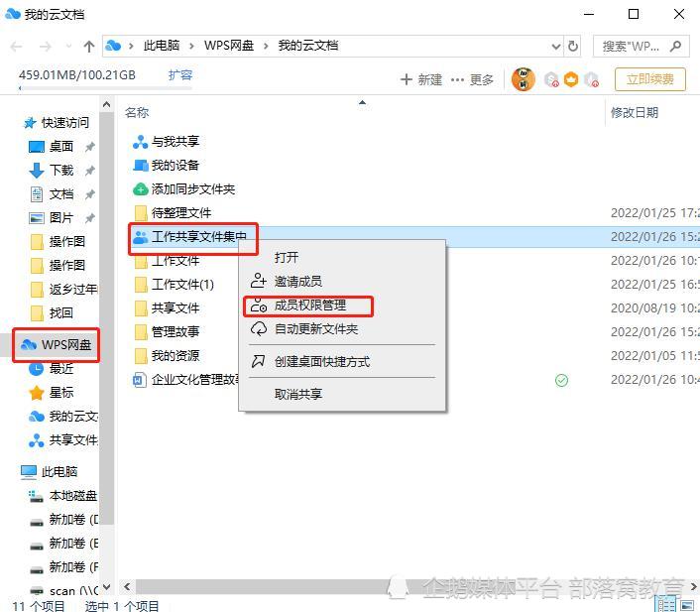Click sidebar scroll down arrow
This screenshot has height=612, width=700.
tap(106, 586)
